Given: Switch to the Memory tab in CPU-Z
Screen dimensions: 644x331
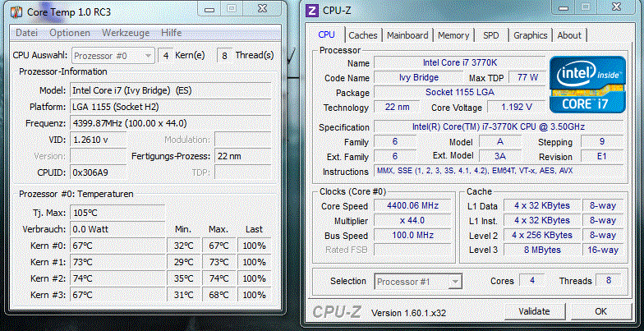Looking at the screenshot, I should [453, 35].
